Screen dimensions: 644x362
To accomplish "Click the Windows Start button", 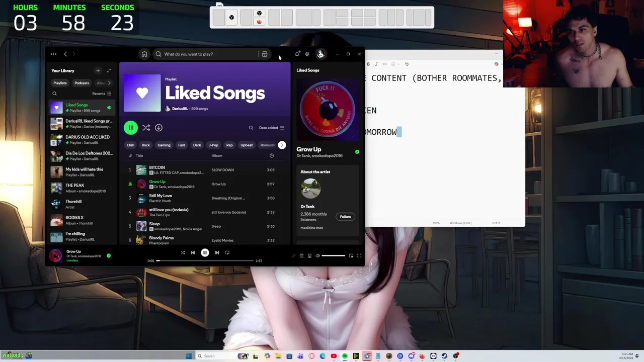I will point(189,356).
